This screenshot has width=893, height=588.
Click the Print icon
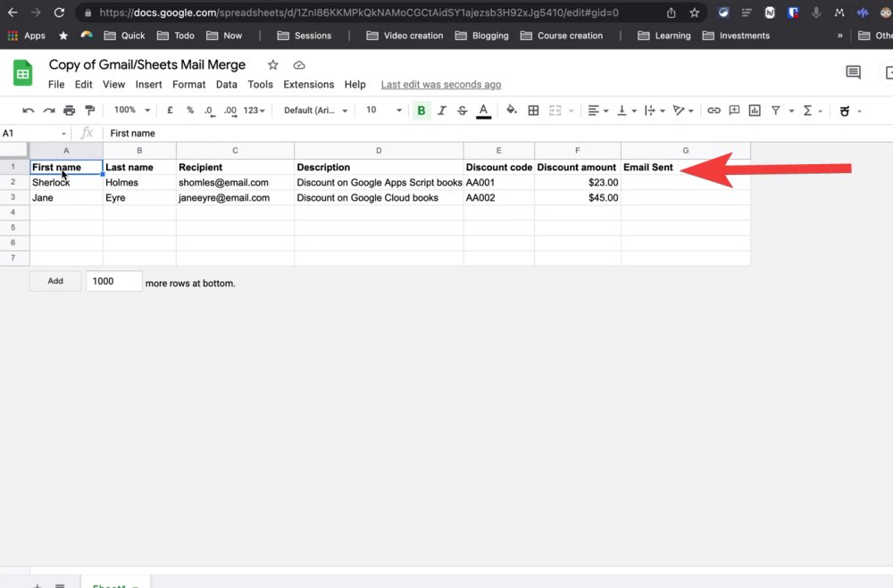click(x=68, y=110)
